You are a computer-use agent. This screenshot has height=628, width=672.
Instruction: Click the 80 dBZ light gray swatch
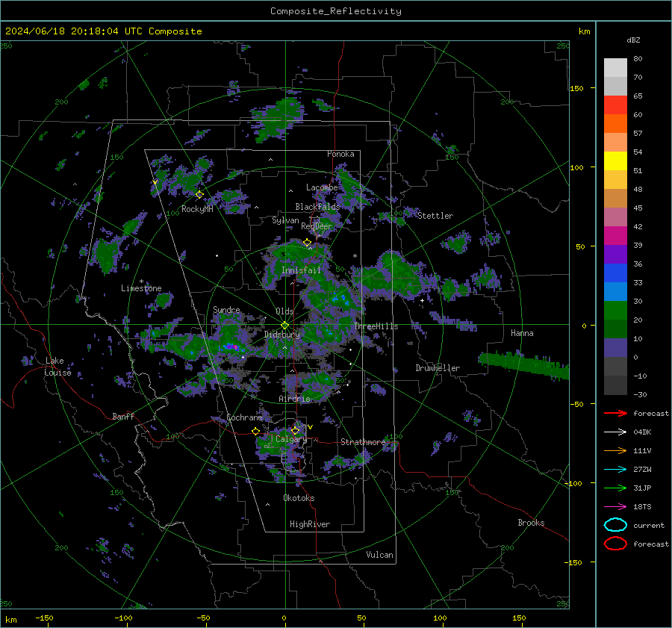click(615, 67)
